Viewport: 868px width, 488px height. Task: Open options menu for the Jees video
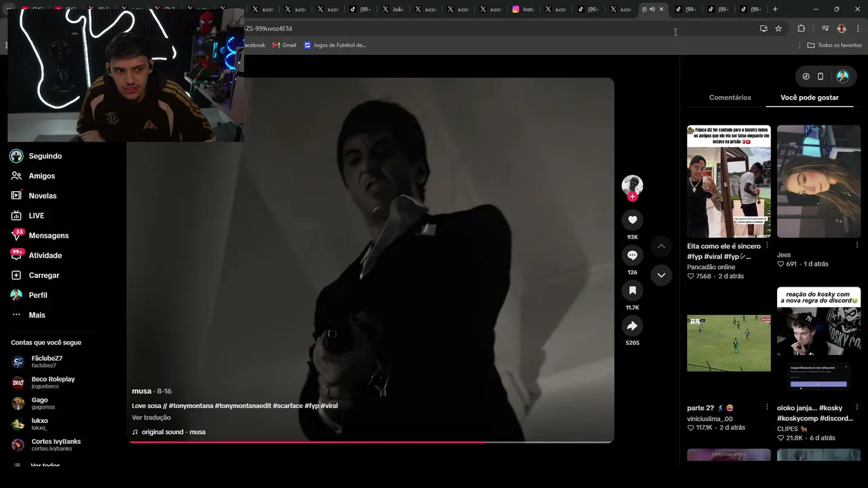[x=856, y=245]
